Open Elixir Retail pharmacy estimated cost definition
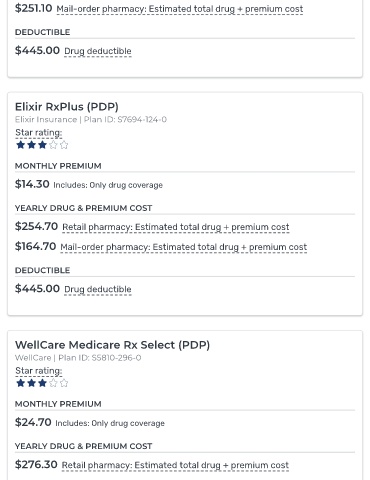Image resolution: width=370 pixels, height=480 pixels. tap(176, 227)
